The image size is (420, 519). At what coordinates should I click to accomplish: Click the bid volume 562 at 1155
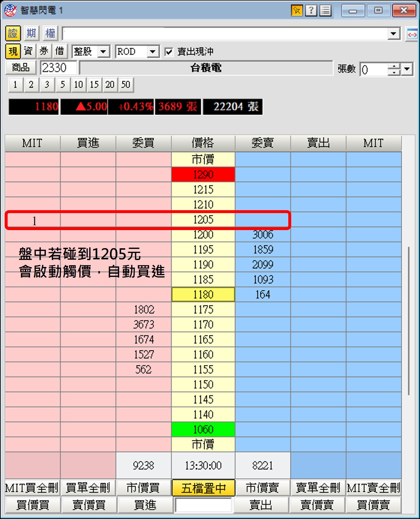click(x=144, y=370)
